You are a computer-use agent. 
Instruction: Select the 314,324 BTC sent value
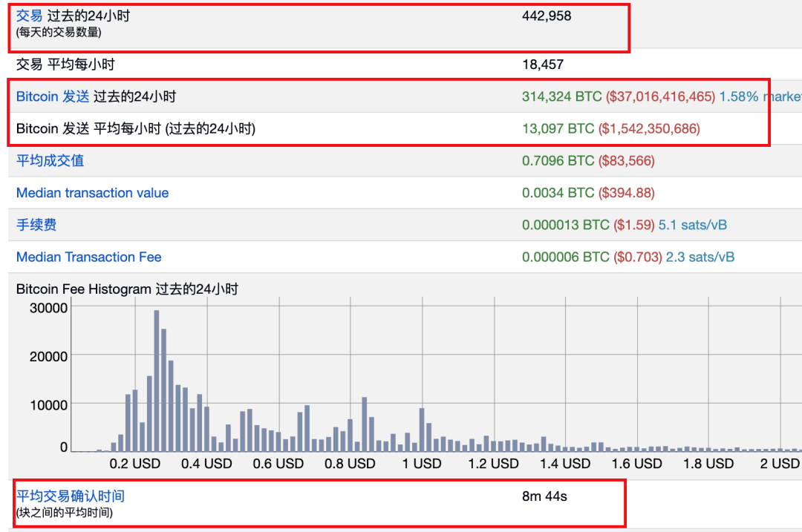[x=562, y=96]
